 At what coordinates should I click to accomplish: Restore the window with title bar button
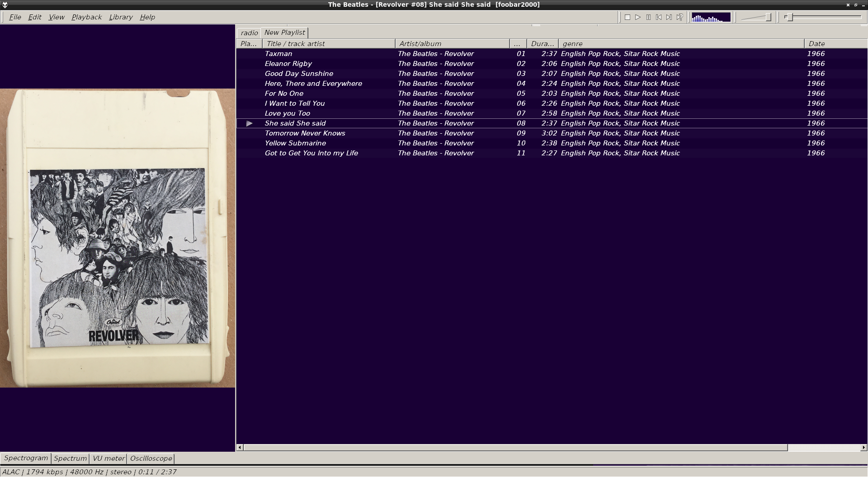coord(856,5)
